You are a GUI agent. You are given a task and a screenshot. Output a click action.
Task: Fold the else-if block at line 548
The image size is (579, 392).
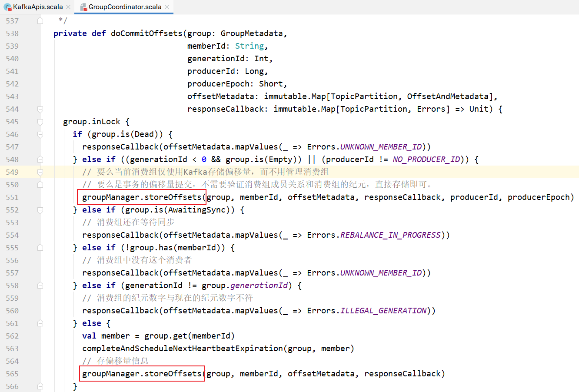[x=40, y=159]
